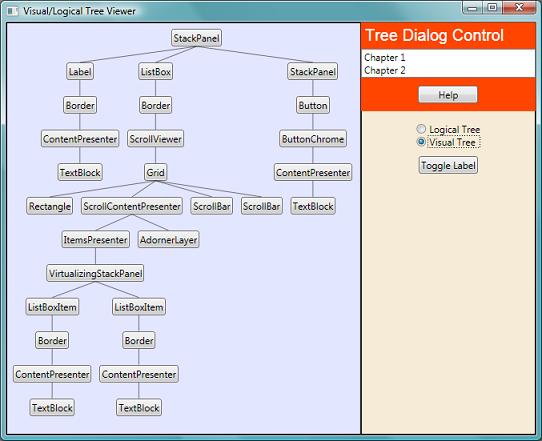Click the application icon in title bar
542x441 pixels.
coord(13,11)
